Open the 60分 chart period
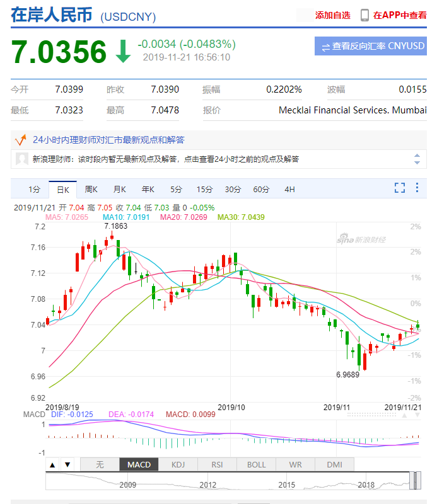Screen dimensions: 437x504 click(x=261, y=189)
